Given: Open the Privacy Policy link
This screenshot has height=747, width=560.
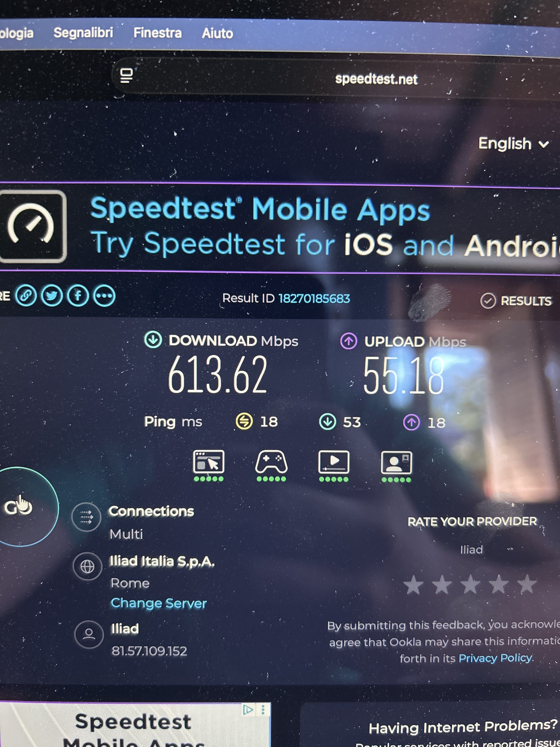Looking at the screenshot, I should point(495,658).
